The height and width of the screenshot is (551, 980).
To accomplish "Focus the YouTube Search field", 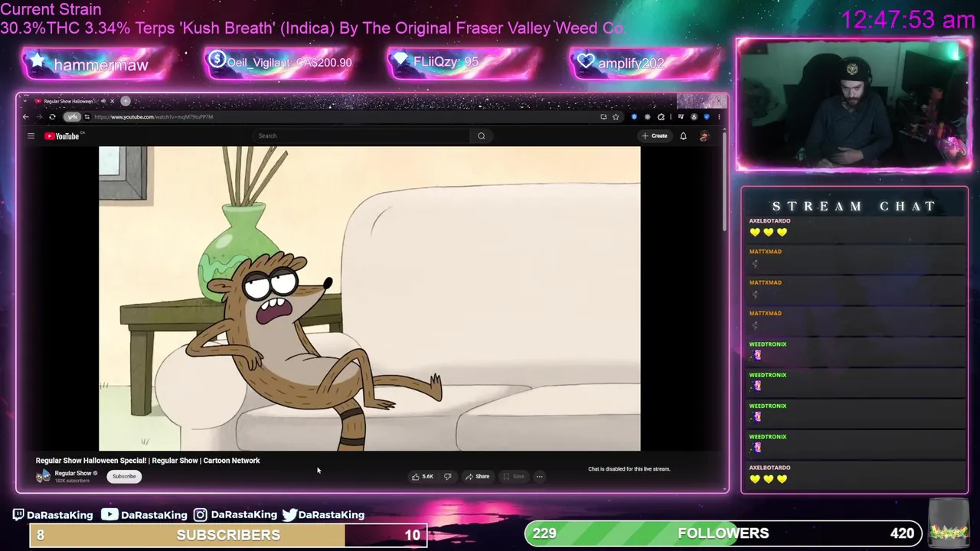I will click(x=362, y=136).
